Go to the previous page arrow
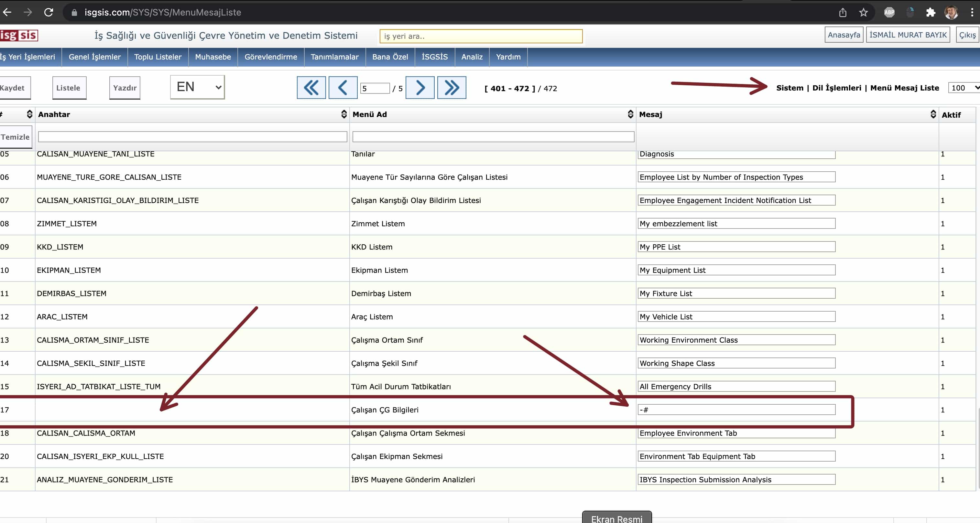 click(343, 88)
